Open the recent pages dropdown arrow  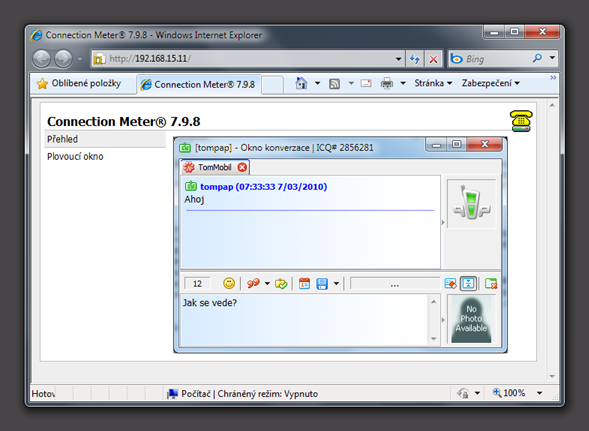pyautogui.click(x=80, y=59)
